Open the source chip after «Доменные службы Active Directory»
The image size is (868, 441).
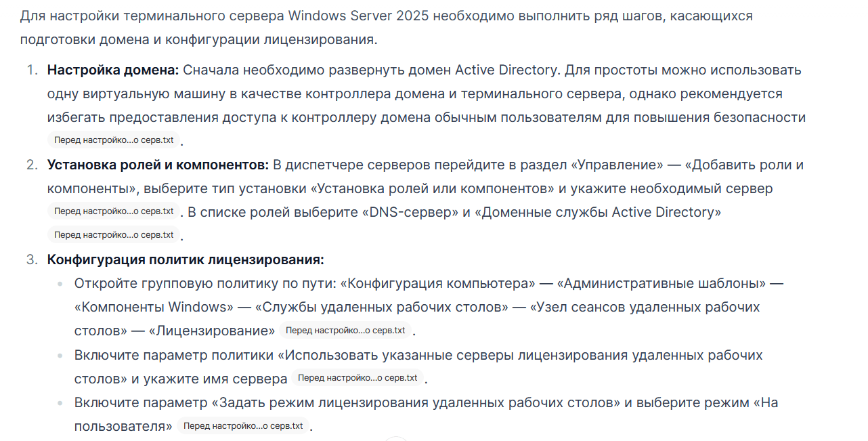coord(114,235)
